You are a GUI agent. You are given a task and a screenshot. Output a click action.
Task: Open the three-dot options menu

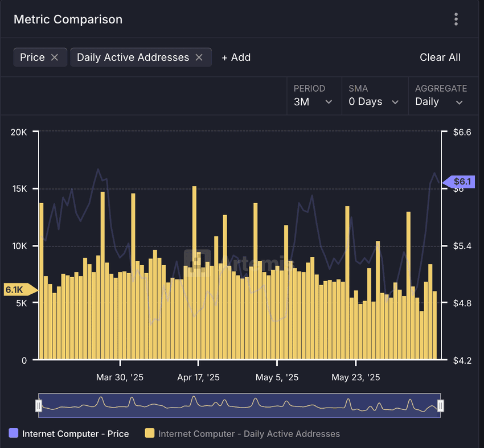[x=456, y=19]
